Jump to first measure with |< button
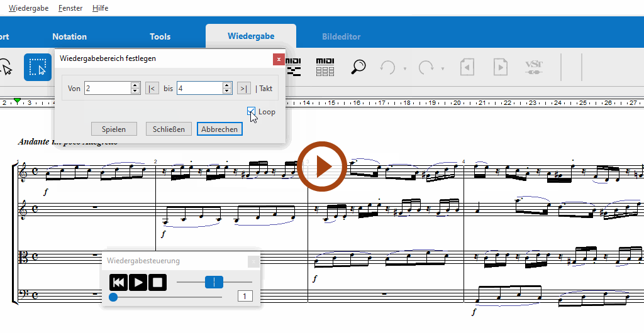The width and height of the screenshot is (644, 333). [x=152, y=89]
